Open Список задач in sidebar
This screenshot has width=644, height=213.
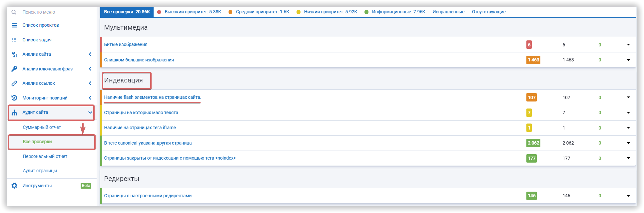click(x=37, y=40)
